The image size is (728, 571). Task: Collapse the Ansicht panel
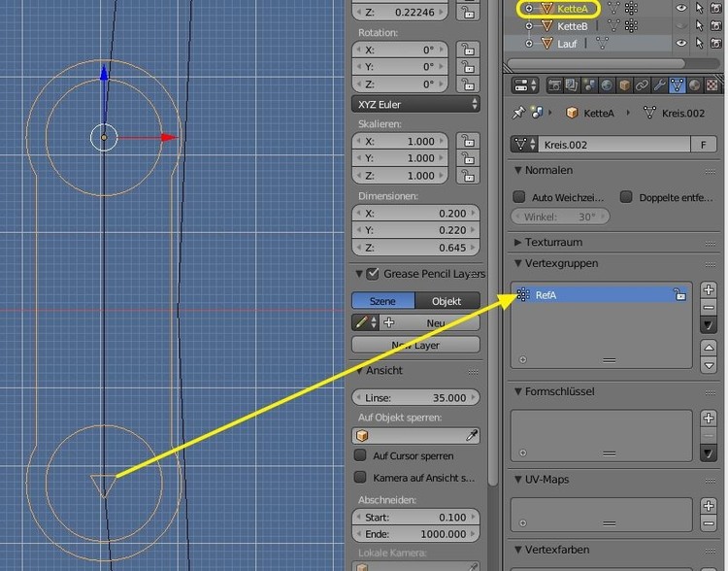tap(359, 370)
